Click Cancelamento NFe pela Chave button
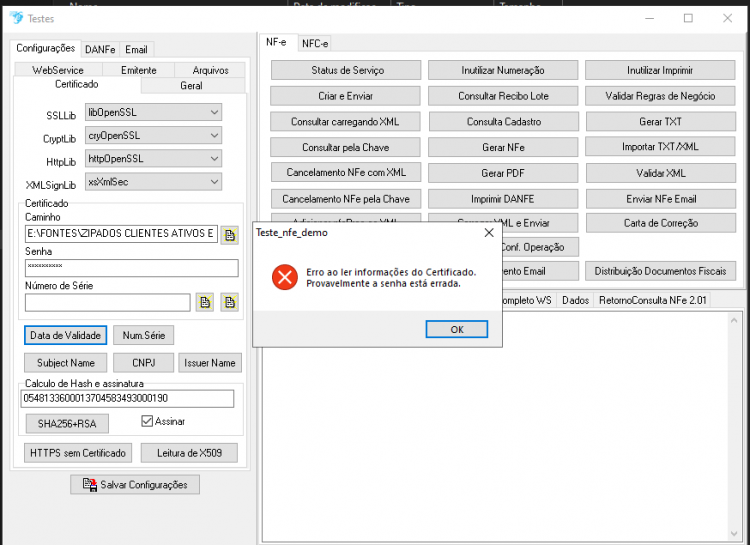 click(x=346, y=199)
